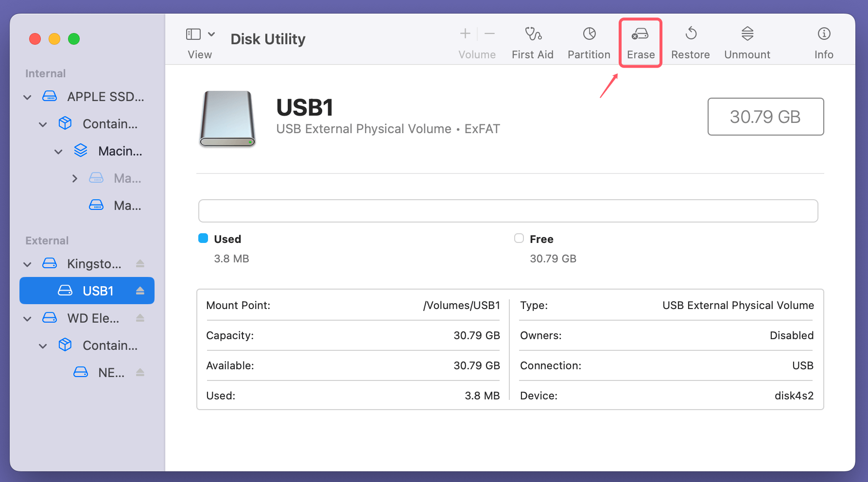The width and height of the screenshot is (868, 482).
Task: Eject the Kingston external drive
Action: 140,263
